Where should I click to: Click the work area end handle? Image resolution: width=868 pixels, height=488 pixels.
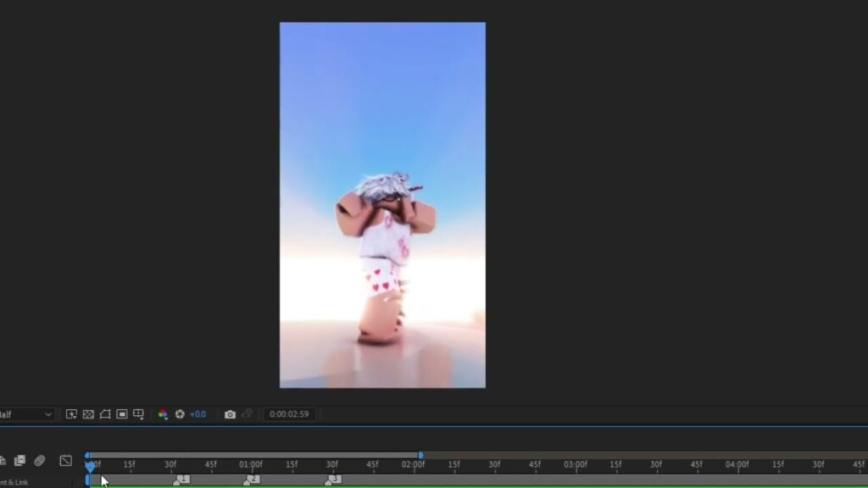click(420, 455)
